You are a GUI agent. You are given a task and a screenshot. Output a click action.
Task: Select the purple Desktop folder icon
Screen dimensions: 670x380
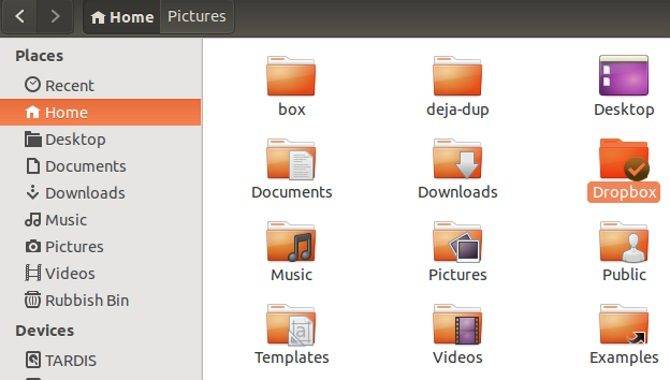624,76
